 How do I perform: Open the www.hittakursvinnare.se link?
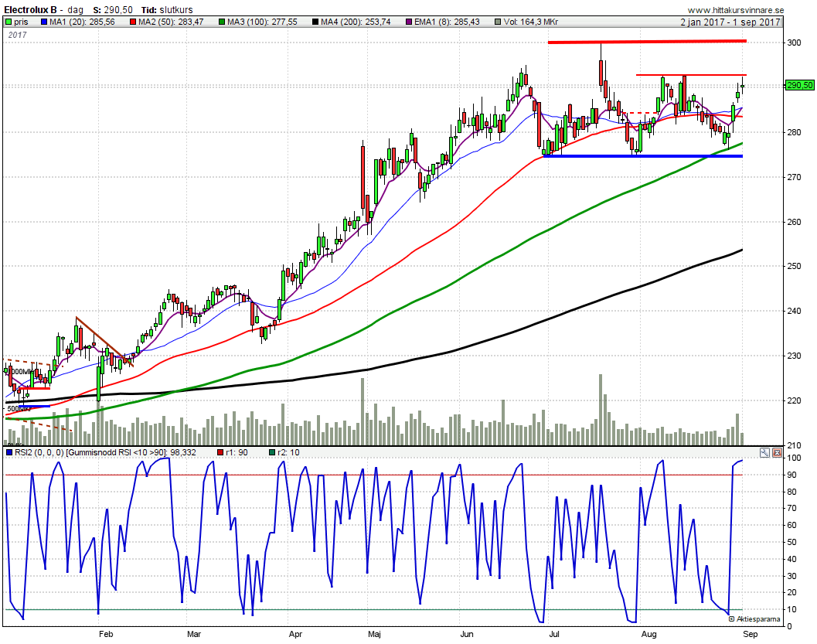(736, 10)
